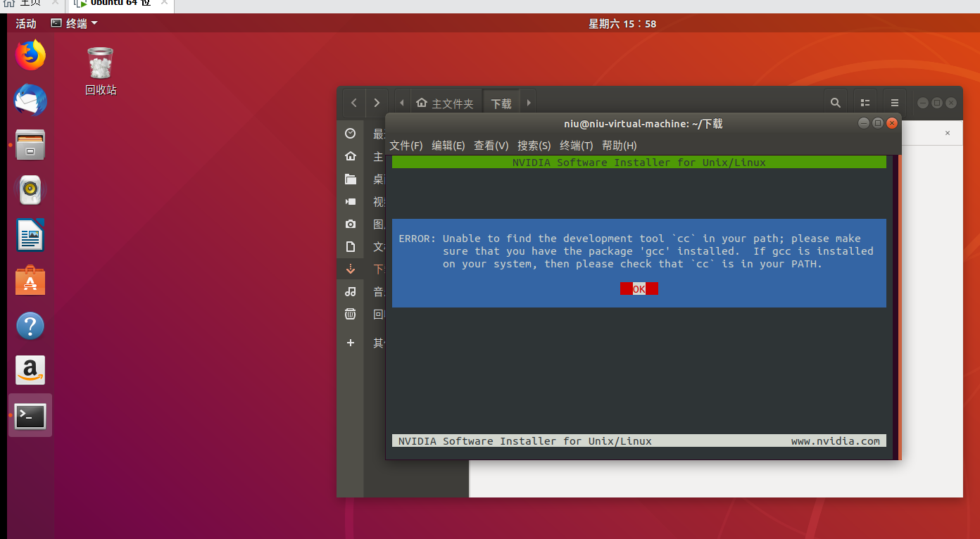Open the Trash desktop icon
980x539 pixels.
coord(101,71)
